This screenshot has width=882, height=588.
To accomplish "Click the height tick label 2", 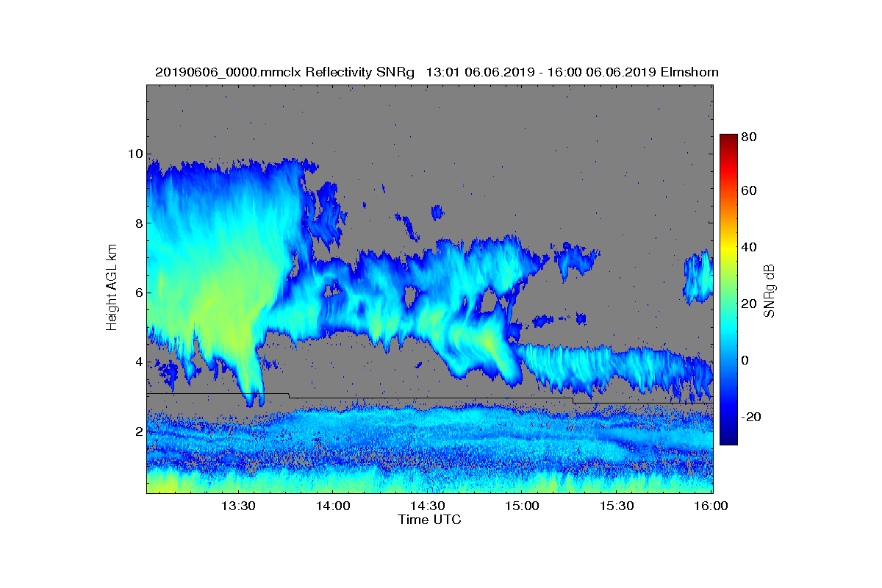I will pyautogui.click(x=137, y=431).
